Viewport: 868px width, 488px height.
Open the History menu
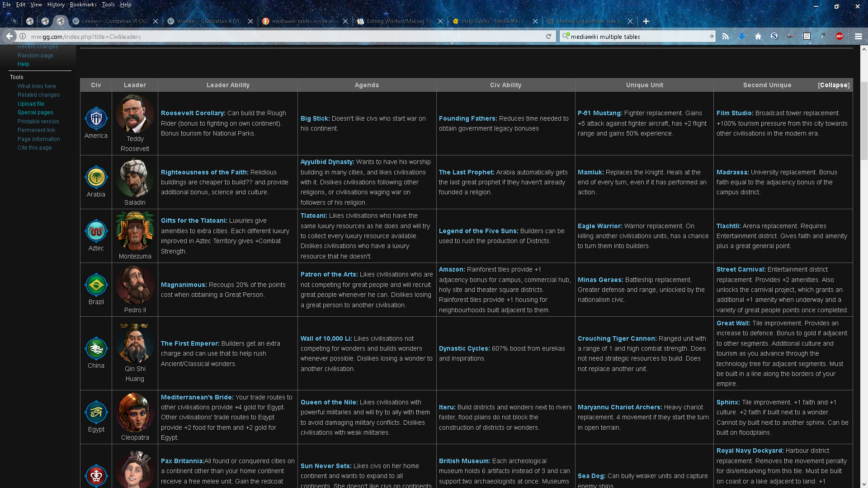click(x=56, y=5)
